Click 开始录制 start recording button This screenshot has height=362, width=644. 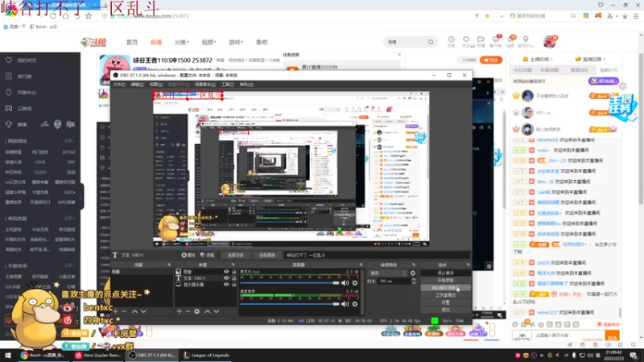click(446, 280)
